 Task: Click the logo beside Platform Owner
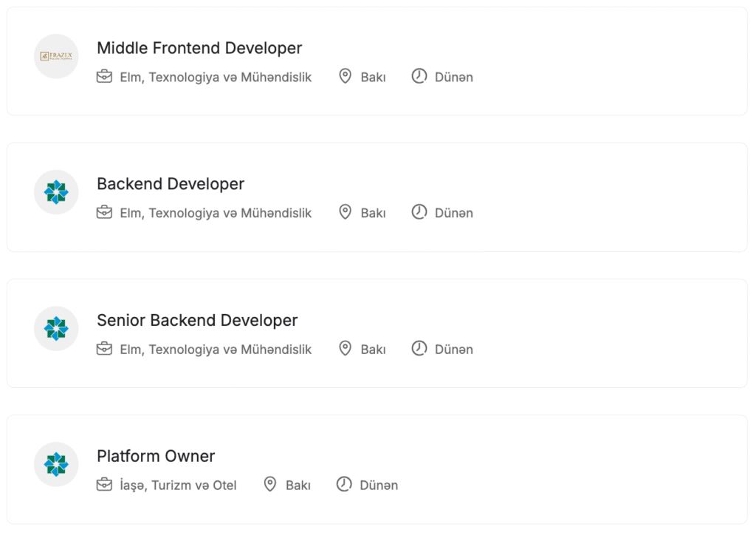[x=56, y=464]
